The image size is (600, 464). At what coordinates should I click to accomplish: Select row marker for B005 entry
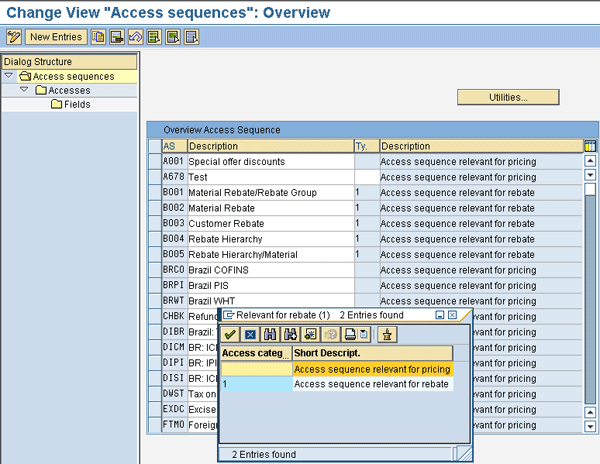(155, 254)
